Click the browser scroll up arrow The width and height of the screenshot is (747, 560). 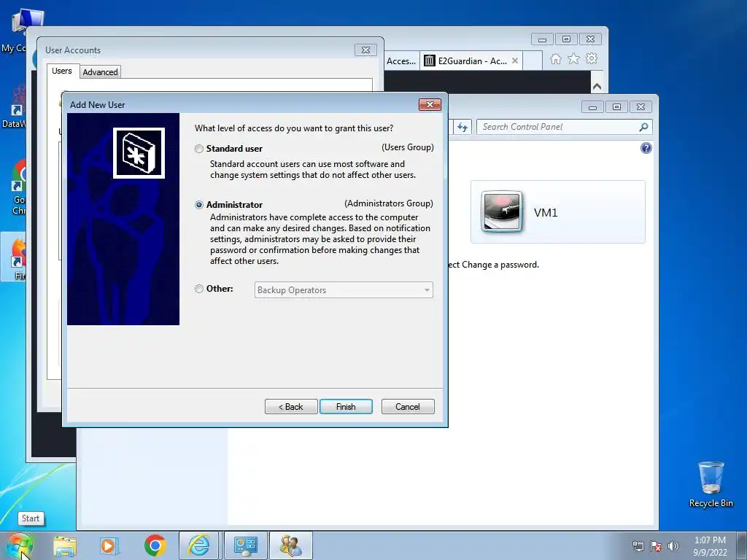pyautogui.click(x=597, y=86)
